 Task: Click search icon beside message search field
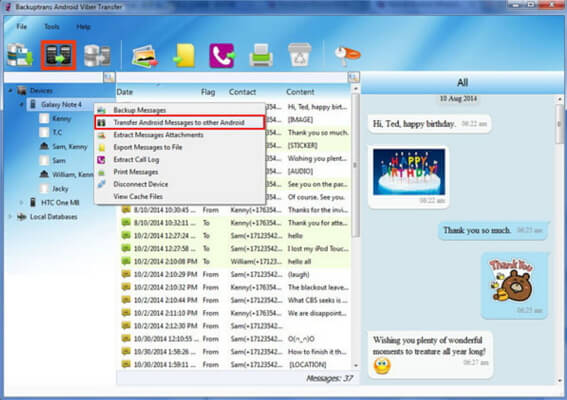tap(354, 77)
